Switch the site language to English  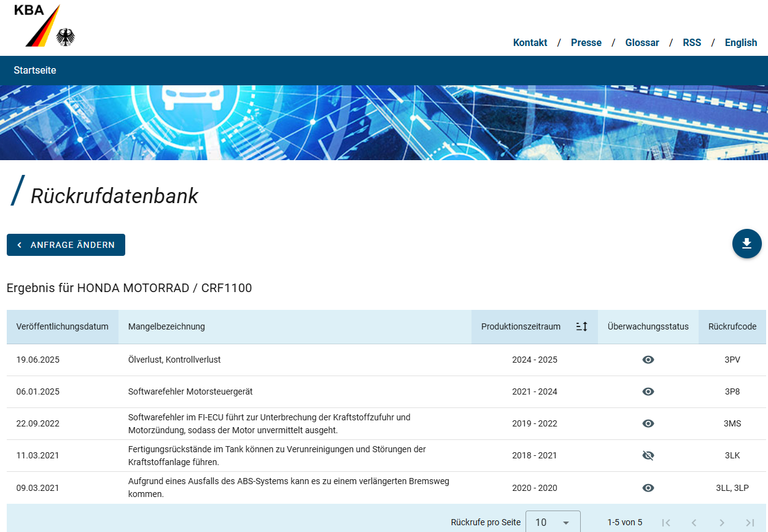point(740,43)
